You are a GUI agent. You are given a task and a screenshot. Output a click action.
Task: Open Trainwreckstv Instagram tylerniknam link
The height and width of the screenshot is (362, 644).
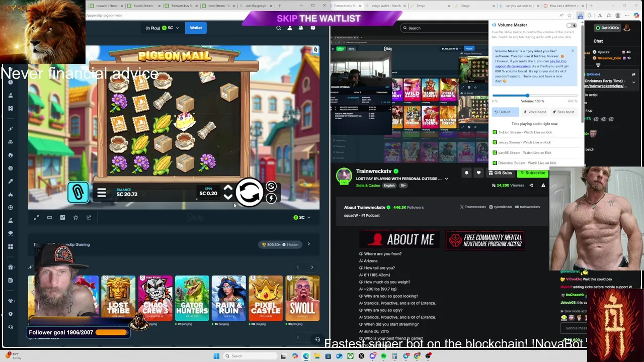(x=500, y=207)
